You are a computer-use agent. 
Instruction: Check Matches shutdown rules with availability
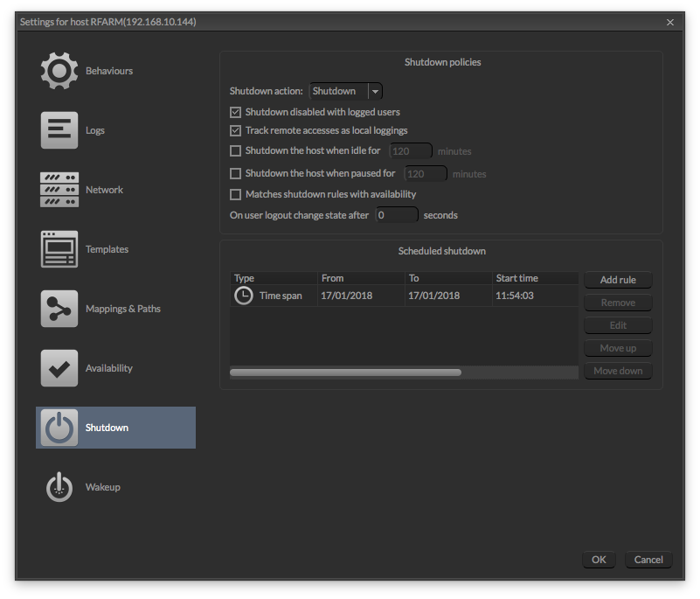[235, 194]
